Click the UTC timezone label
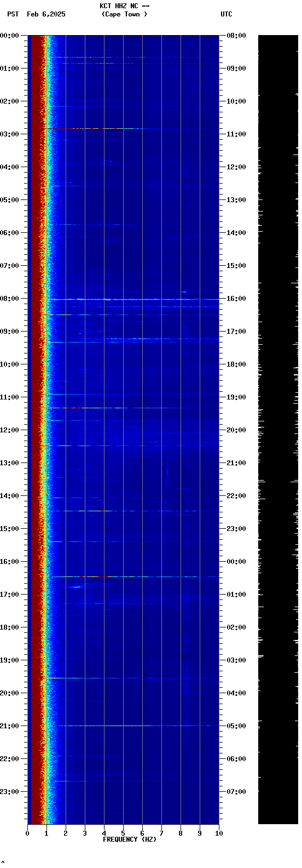Image resolution: width=302 pixels, height=868 pixels. point(226,14)
